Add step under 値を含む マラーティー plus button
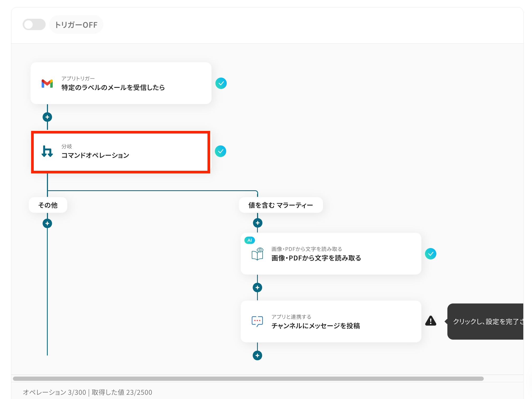This screenshot has width=532, height=399. click(x=258, y=223)
